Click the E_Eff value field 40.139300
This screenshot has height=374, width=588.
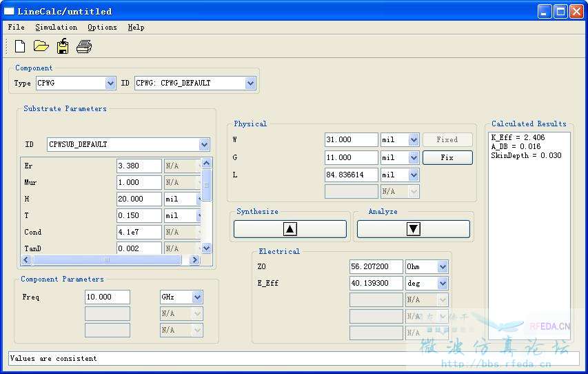click(x=376, y=283)
